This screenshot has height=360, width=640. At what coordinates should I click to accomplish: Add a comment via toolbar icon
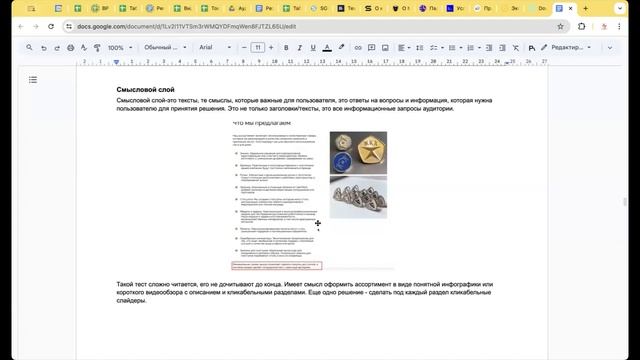(371, 48)
